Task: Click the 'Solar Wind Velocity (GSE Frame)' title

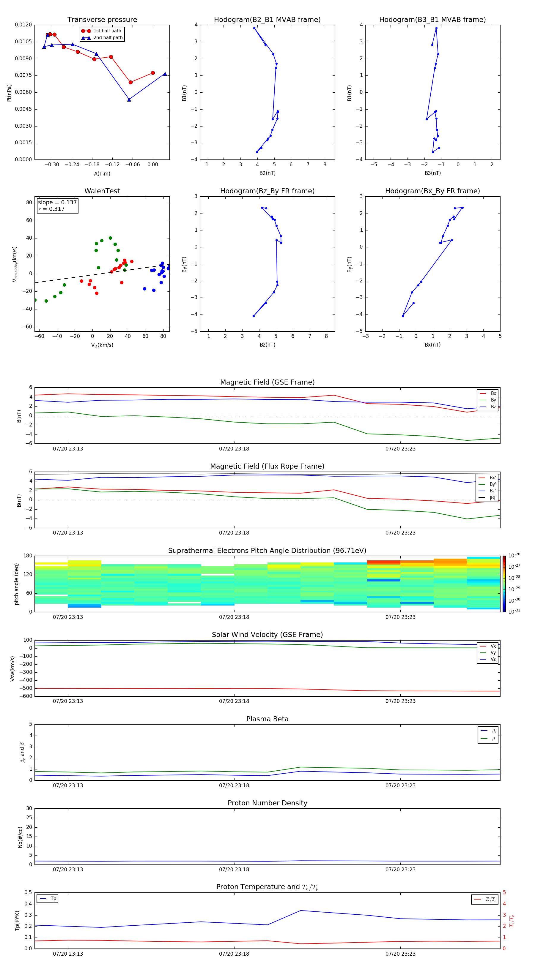Action: (x=267, y=635)
